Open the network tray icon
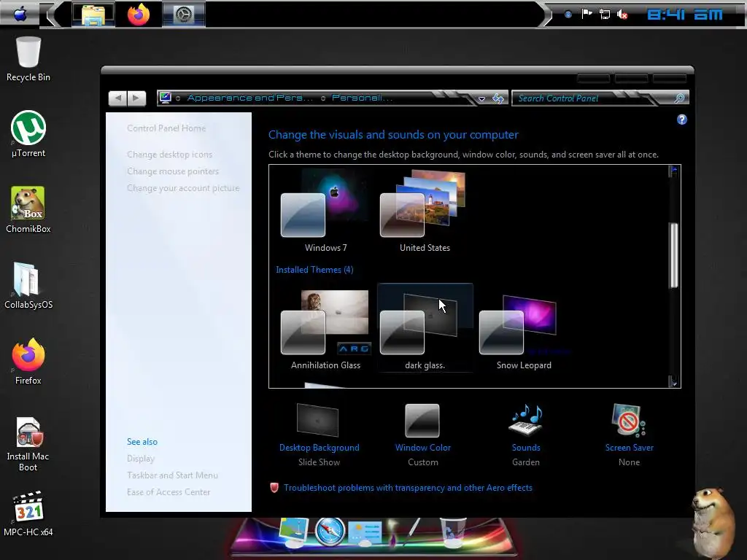This screenshot has height=560, width=747. tap(605, 15)
